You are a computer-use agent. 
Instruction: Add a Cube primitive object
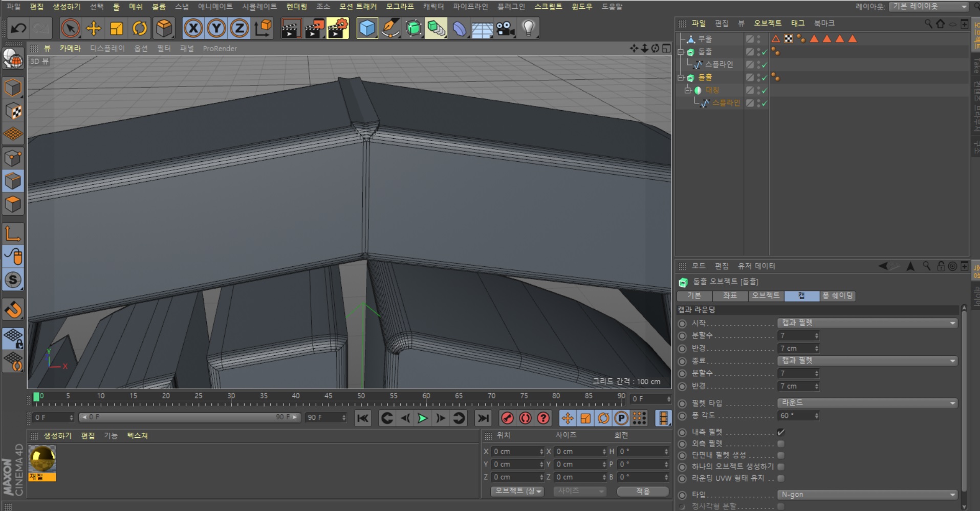coord(367,29)
